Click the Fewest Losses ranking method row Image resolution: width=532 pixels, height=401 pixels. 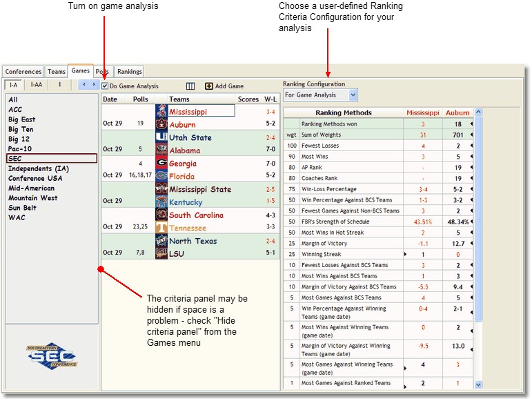[378, 146]
